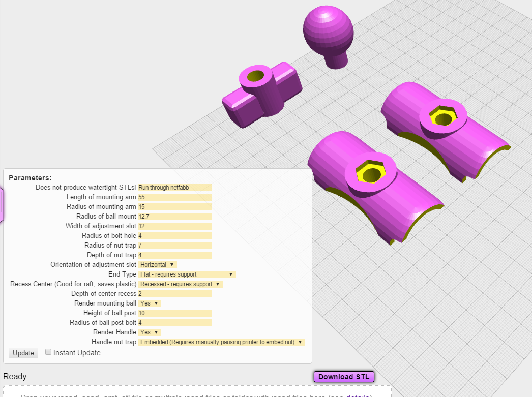
Task: Edit the Radius of nut trap field
Action: point(175,246)
